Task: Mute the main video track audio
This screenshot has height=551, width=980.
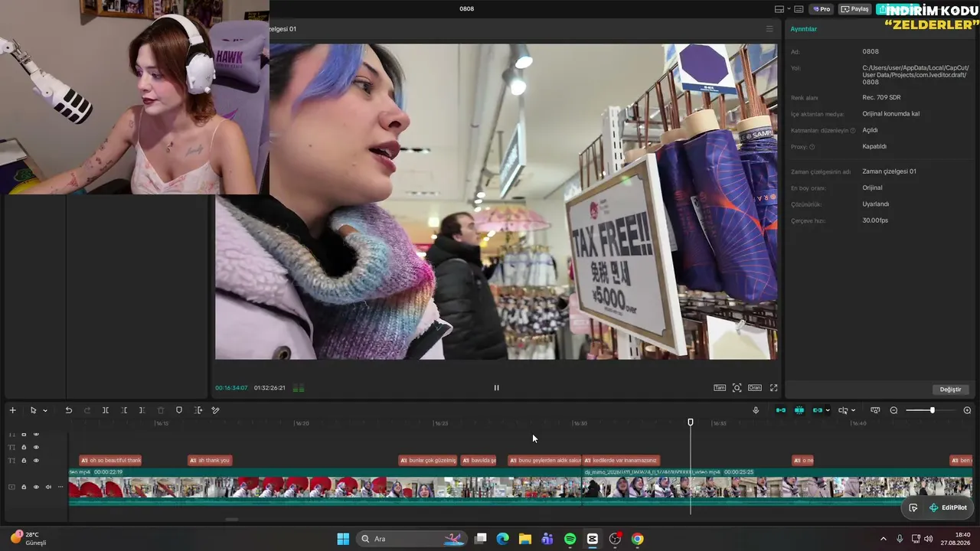Action: tap(48, 487)
